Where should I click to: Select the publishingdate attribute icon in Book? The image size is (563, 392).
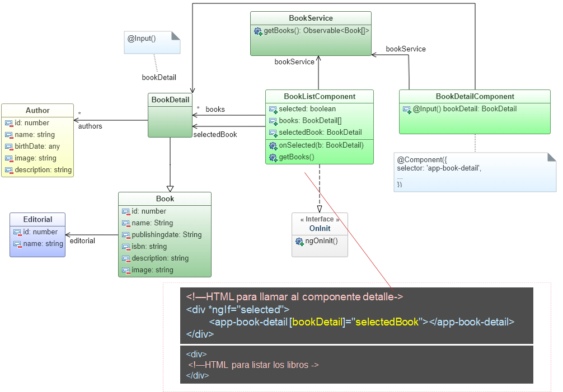click(x=126, y=235)
